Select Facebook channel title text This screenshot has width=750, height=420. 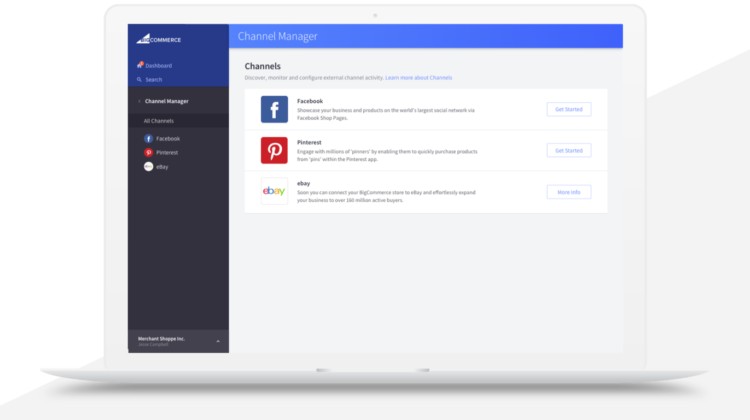[310, 101]
